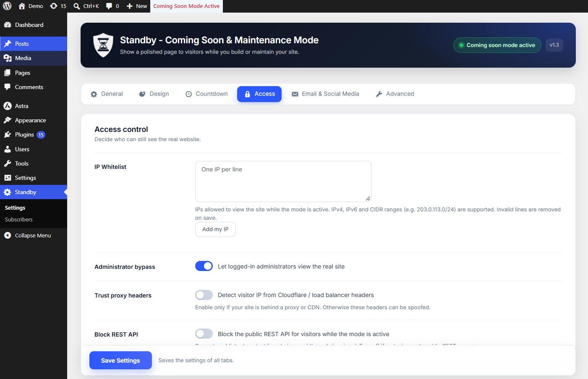Click the Posts pin icon in sidebar
Screen dimensions: 588x379
point(8,44)
